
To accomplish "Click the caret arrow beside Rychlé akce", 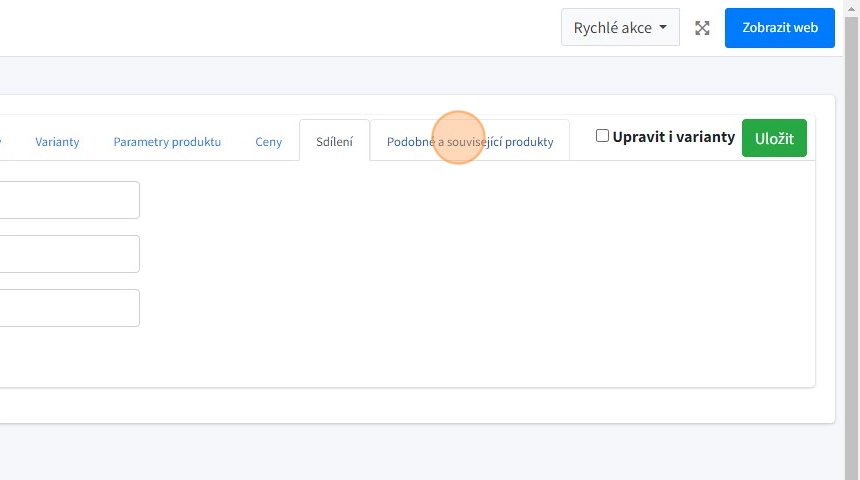I will (663, 28).
